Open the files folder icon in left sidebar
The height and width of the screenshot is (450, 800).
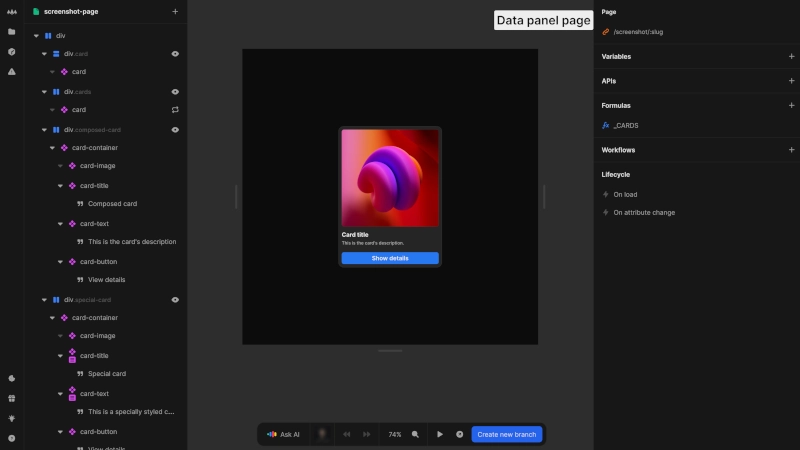point(12,32)
